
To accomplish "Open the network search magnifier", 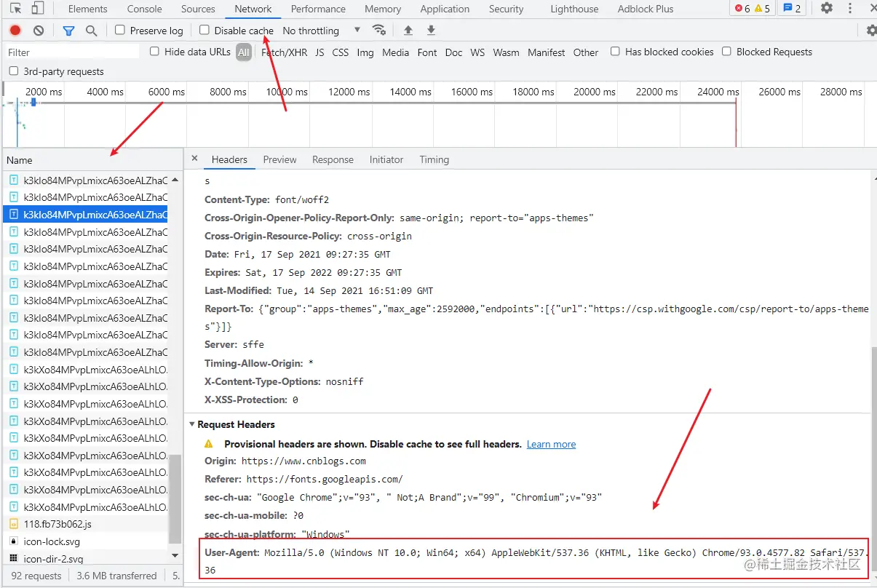I will click(x=91, y=31).
